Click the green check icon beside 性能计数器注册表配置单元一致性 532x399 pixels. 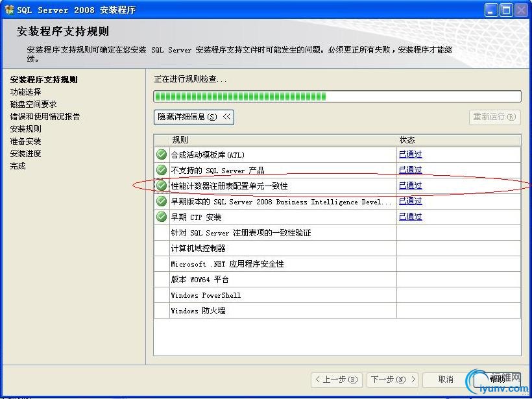[162, 186]
